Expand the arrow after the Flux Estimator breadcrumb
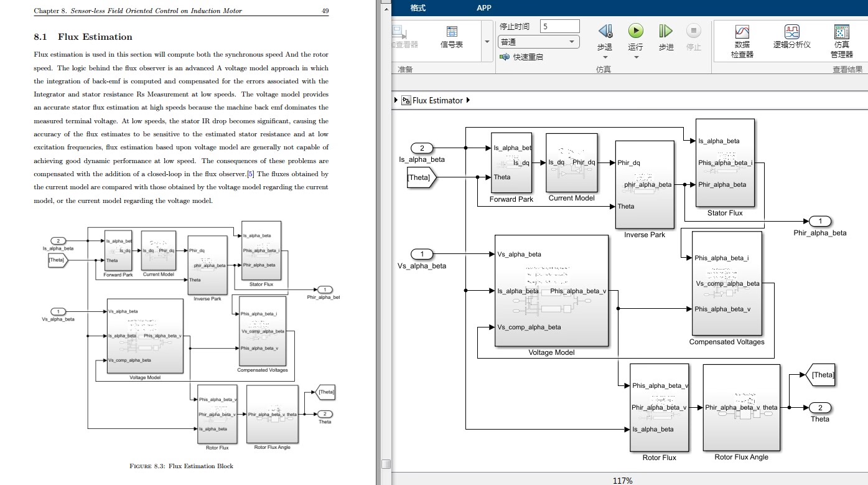The image size is (868, 485). click(x=468, y=100)
